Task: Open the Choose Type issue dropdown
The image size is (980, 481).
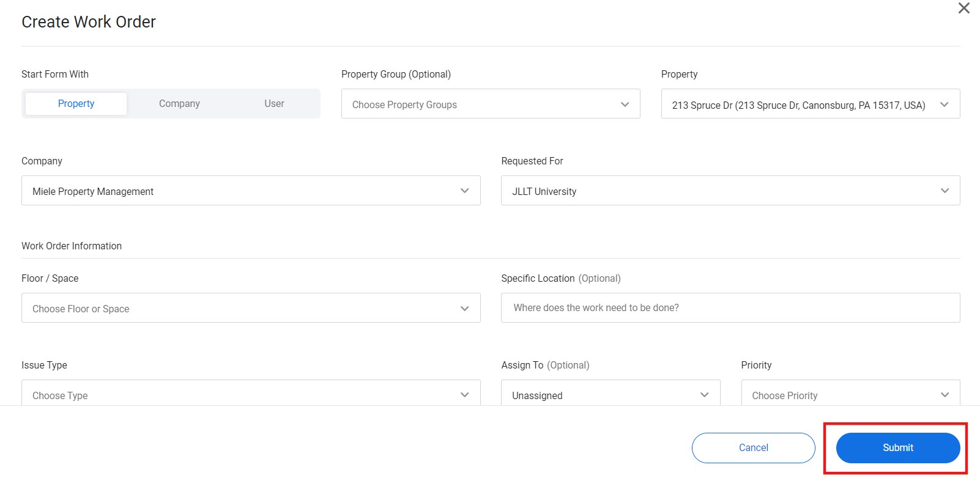Action: (x=239, y=394)
